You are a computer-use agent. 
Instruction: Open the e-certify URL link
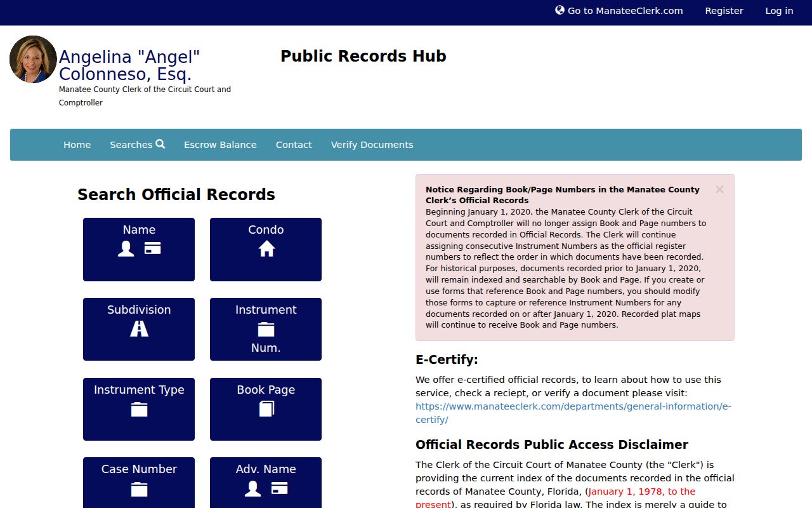(x=573, y=413)
